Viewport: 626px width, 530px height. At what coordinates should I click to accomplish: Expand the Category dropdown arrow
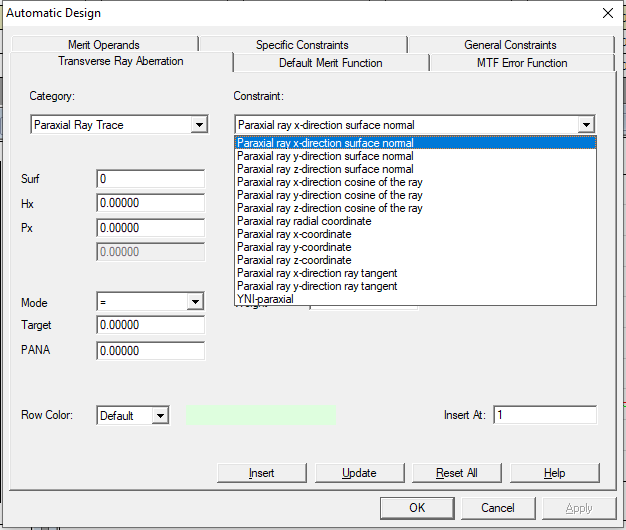[x=199, y=125]
